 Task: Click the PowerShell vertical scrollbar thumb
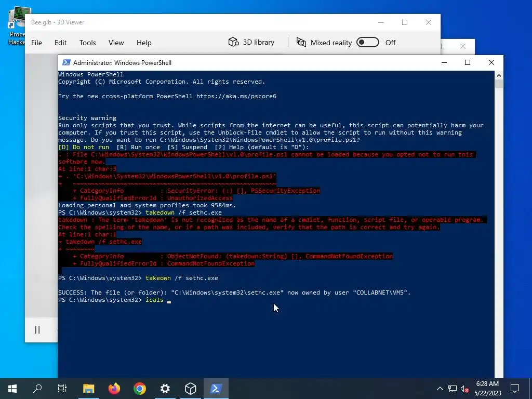coord(499,84)
